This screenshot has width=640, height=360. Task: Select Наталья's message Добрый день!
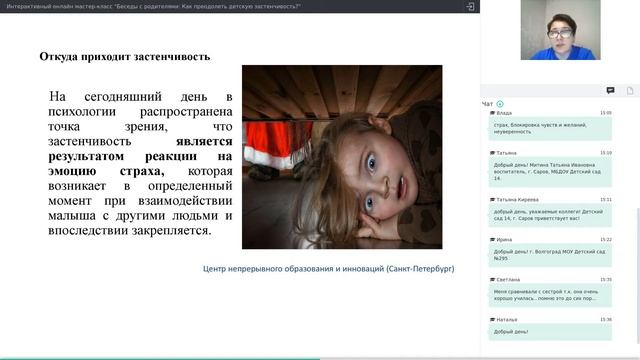pos(550,332)
